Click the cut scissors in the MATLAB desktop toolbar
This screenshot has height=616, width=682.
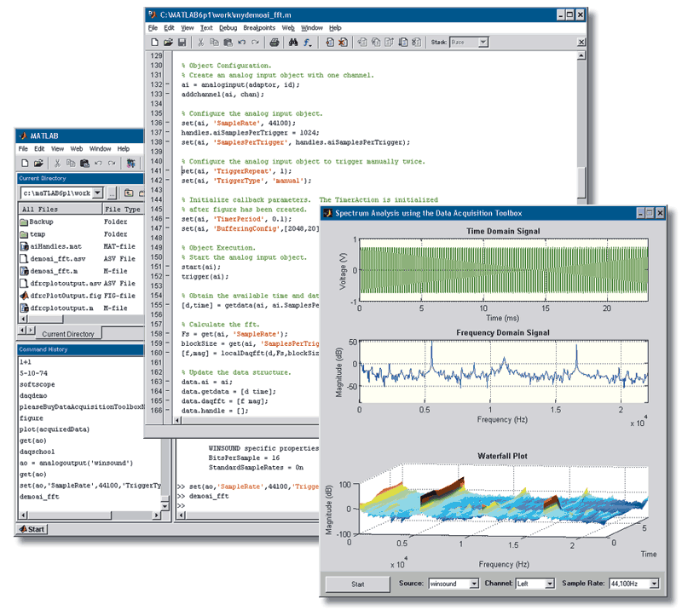pos(57,163)
